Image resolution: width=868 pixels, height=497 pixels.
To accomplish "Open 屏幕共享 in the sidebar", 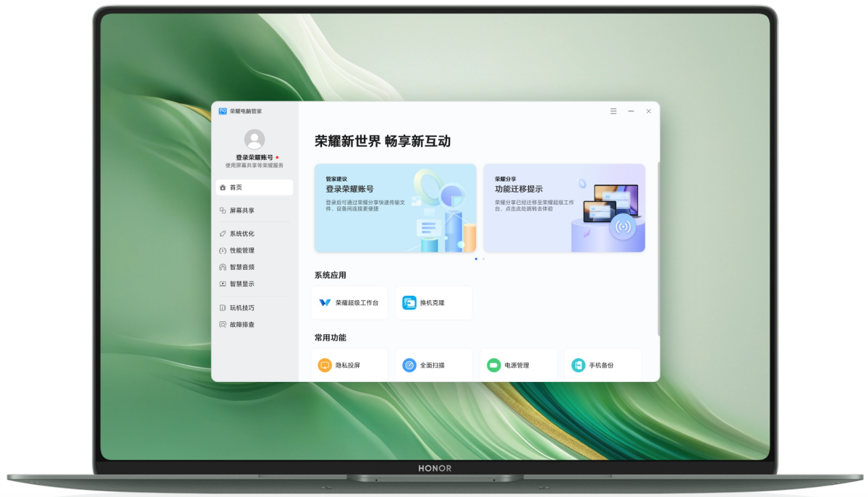I will 254,211.
